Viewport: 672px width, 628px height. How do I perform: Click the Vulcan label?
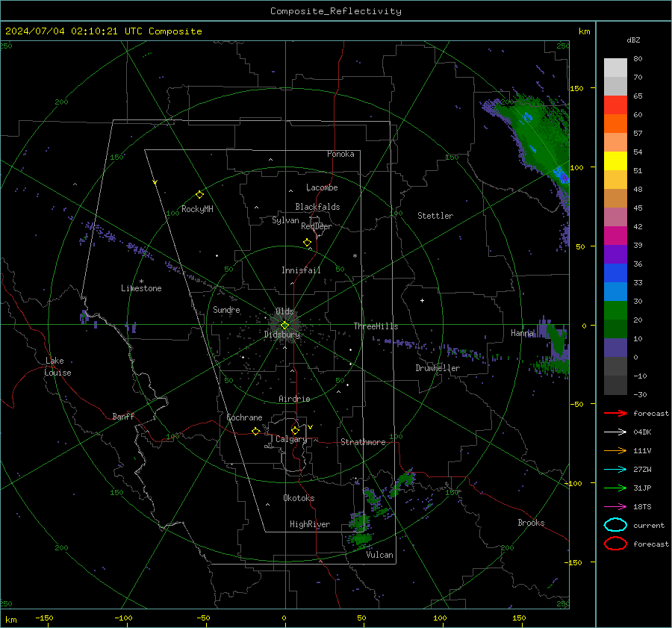tap(380, 555)
